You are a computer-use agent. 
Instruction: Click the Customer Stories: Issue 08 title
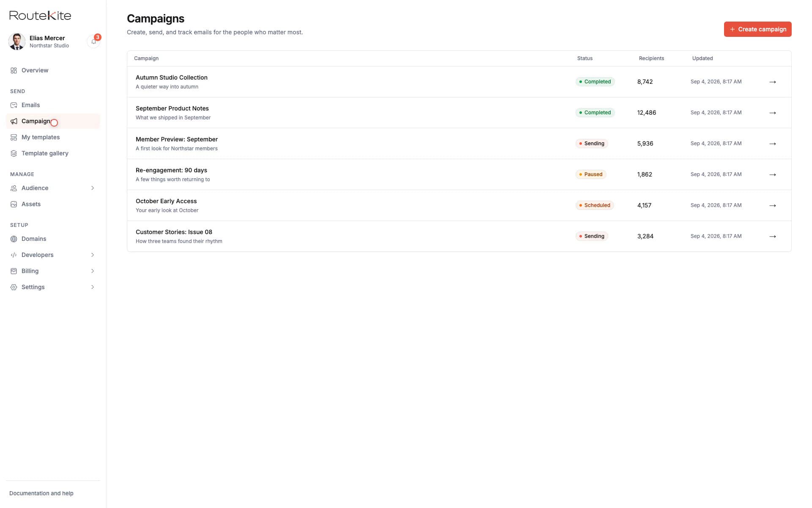(174, 232)
